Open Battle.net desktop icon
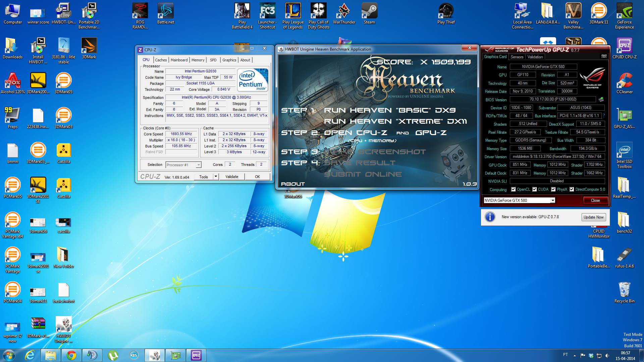The height and width of the screenshot is (362, 644). pos(165,13)
